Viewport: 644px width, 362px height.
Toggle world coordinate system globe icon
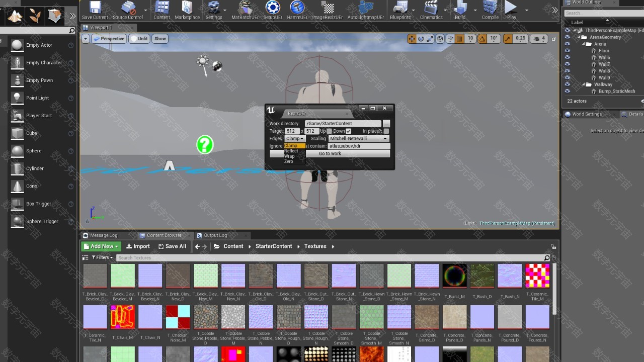coord(440,39)
